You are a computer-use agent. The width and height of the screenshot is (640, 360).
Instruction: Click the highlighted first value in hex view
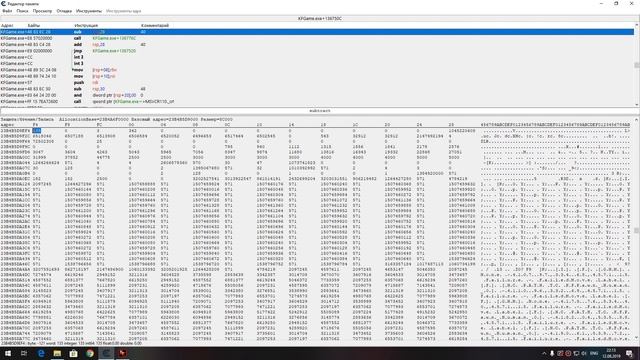[x=37, y=131]
